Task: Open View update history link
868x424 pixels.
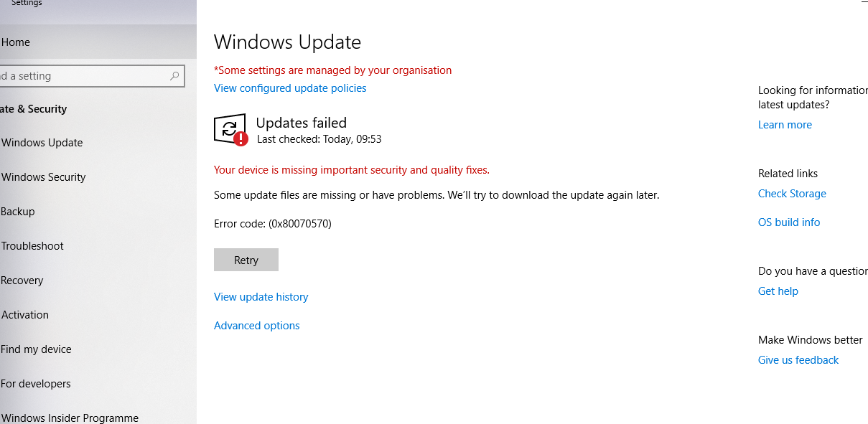Action: (x=261, y=297)
